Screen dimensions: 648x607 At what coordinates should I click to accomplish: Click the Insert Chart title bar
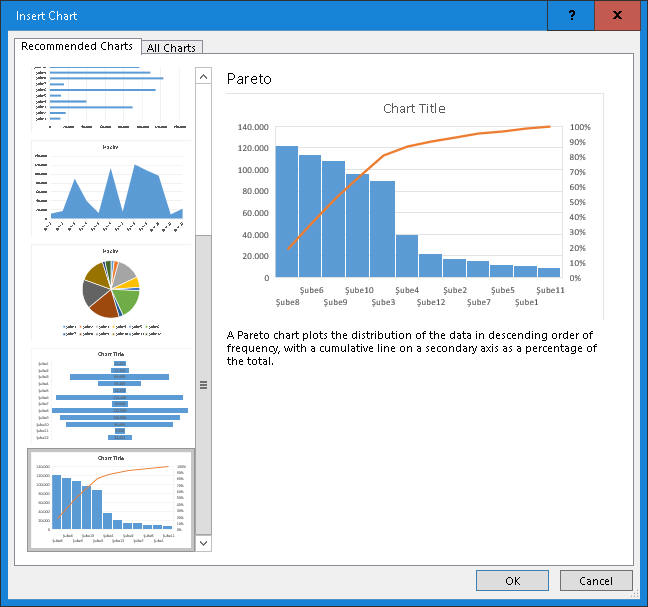coord(280,15)
